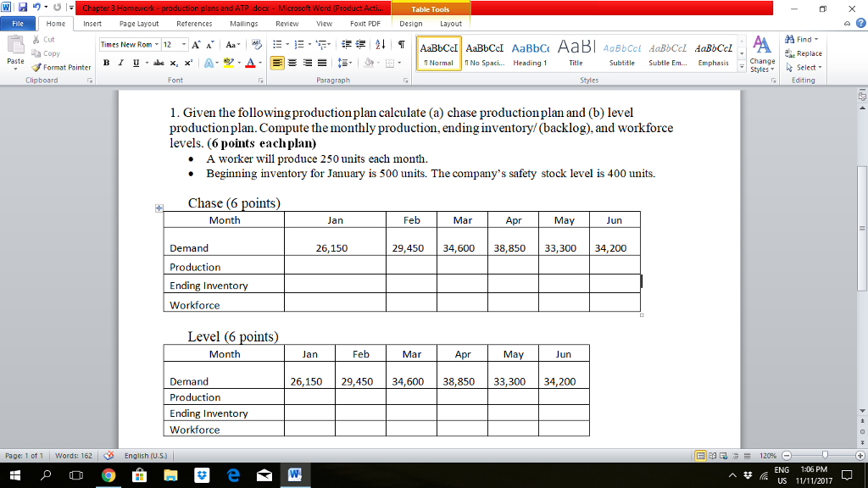This screenshot has width=868, height=488.
Task: Toggle Show/Hide paragraph marks
Action: click(x=400, y=42)
